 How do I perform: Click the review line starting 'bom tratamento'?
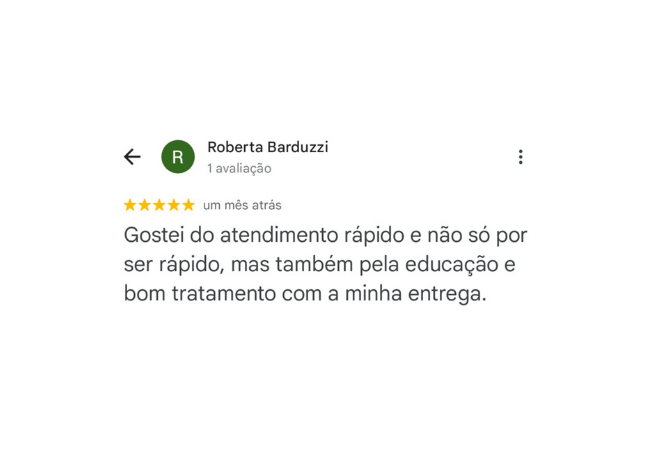click(305, 294)
